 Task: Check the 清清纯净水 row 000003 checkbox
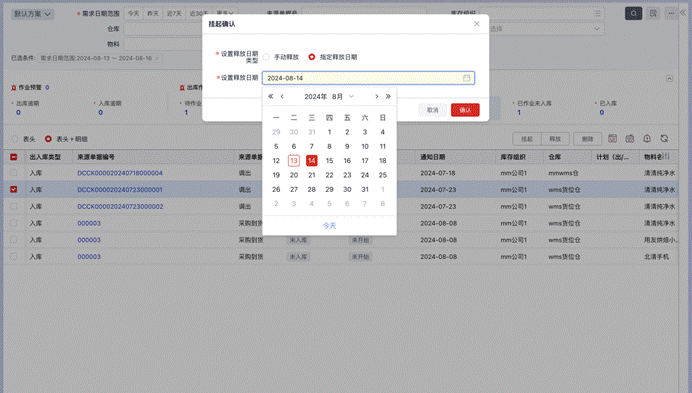point(14,223)
